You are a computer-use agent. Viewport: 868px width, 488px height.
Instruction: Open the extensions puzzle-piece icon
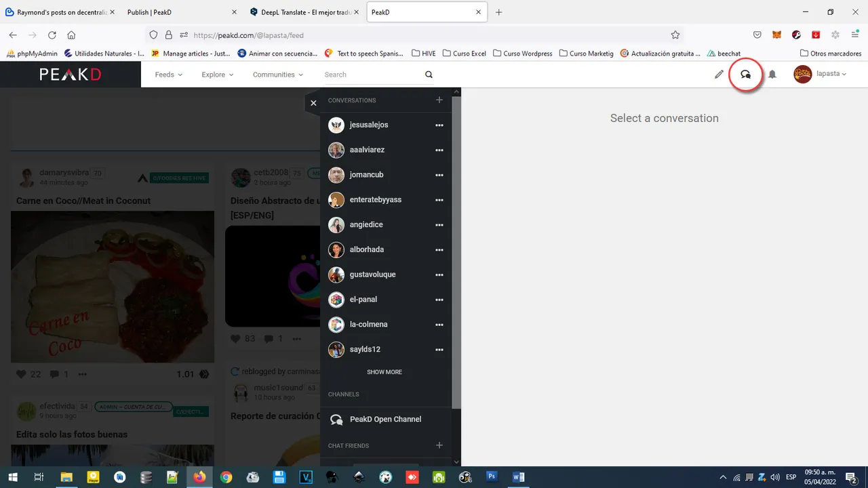pos(835,35)
